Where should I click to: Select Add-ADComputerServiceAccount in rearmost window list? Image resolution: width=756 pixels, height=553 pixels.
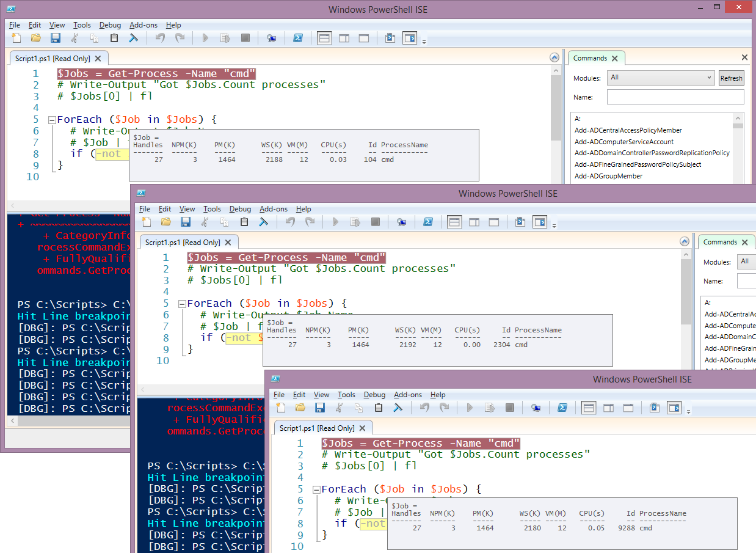(x=624, y=142)
